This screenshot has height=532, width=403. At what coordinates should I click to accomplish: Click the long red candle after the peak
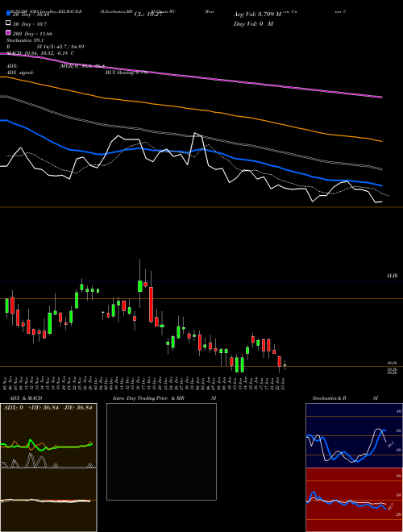click(x=151, y=304)
